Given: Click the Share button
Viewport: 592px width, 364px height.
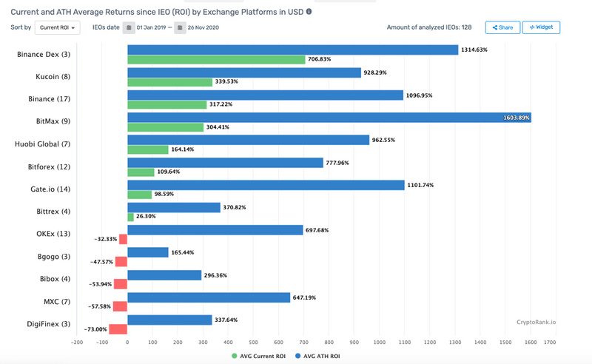Looking at the screenshot, I should (x=502, y=27).
